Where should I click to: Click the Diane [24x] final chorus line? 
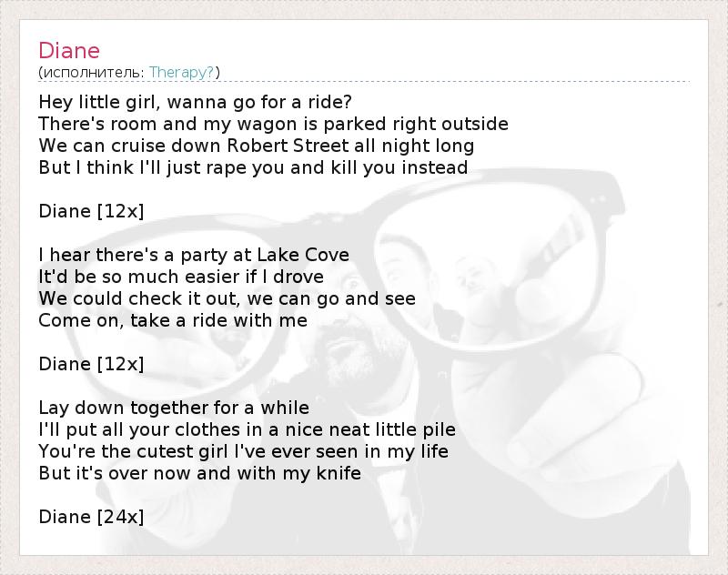click(91, 517)
